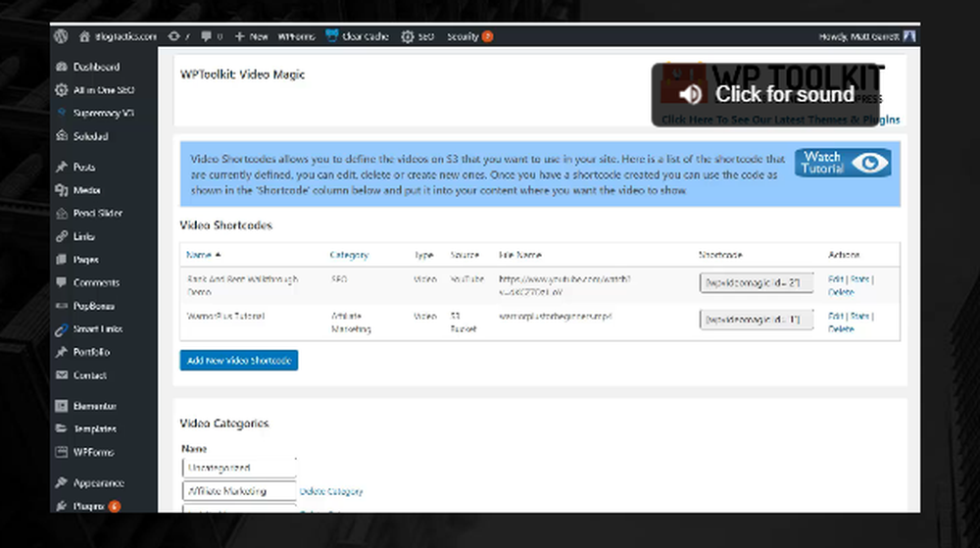The width and height of the screenshot is (980, 548).
Task: Edit the Rank And Rent video shortcode
Action: [x=836, y=279]
